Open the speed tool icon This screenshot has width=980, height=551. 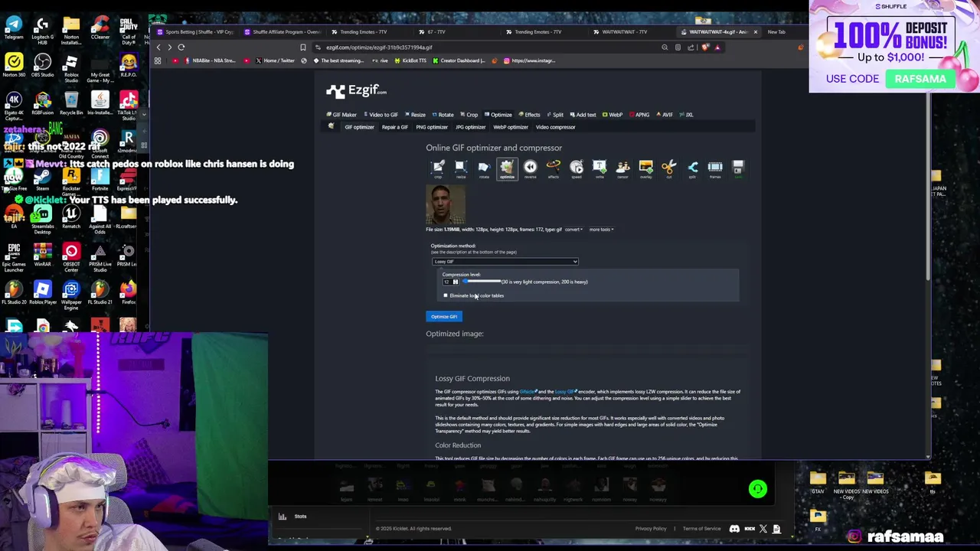(x=577, y=168)
